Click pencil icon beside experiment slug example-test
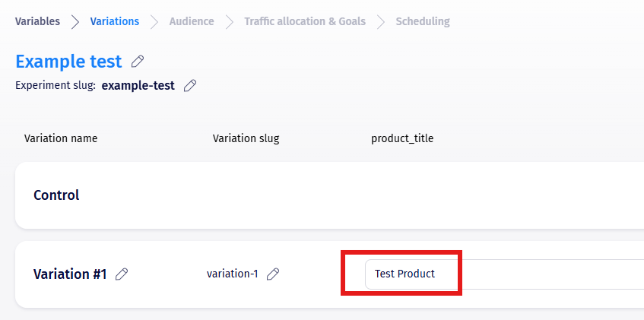 (x=190, y=85)
